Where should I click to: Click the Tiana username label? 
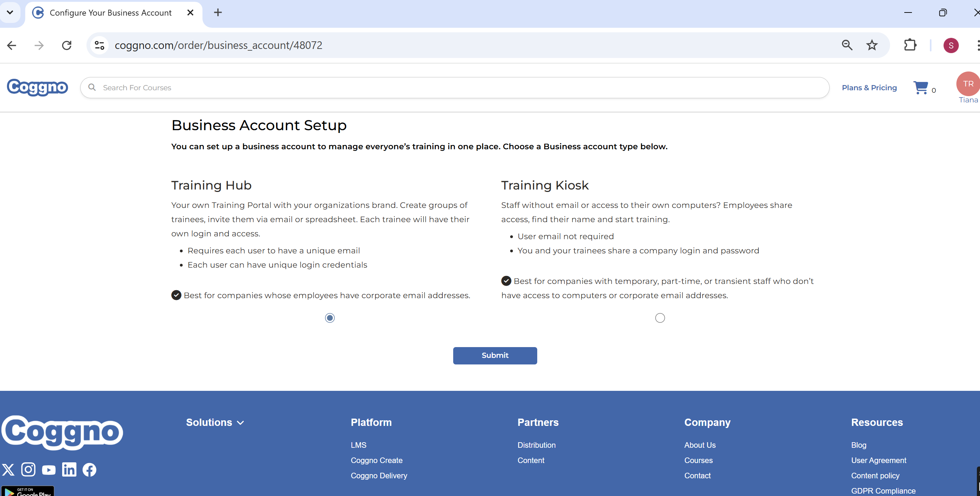tap(968, 100)
